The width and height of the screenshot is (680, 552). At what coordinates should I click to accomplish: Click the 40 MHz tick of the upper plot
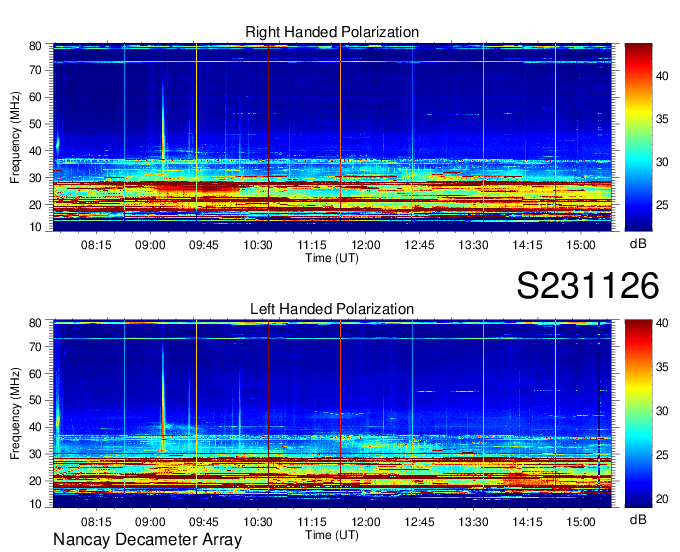pos(35,151)
